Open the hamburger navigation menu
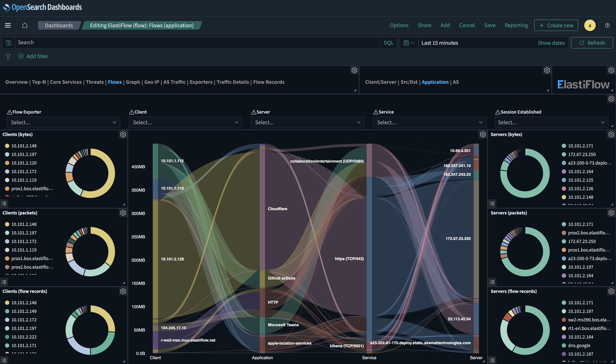The height and width of the screenshot is (364, 616). [x=8, y=25]
